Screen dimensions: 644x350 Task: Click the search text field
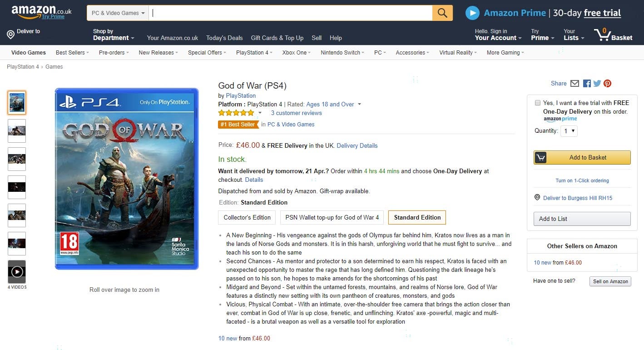pos(291,13)
